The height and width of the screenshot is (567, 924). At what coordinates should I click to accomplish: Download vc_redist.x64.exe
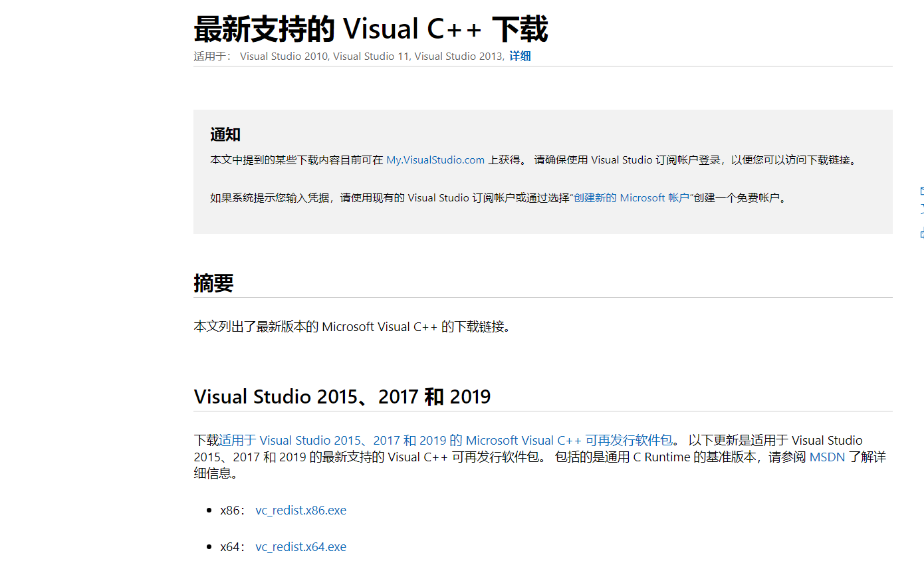[301, 547]
